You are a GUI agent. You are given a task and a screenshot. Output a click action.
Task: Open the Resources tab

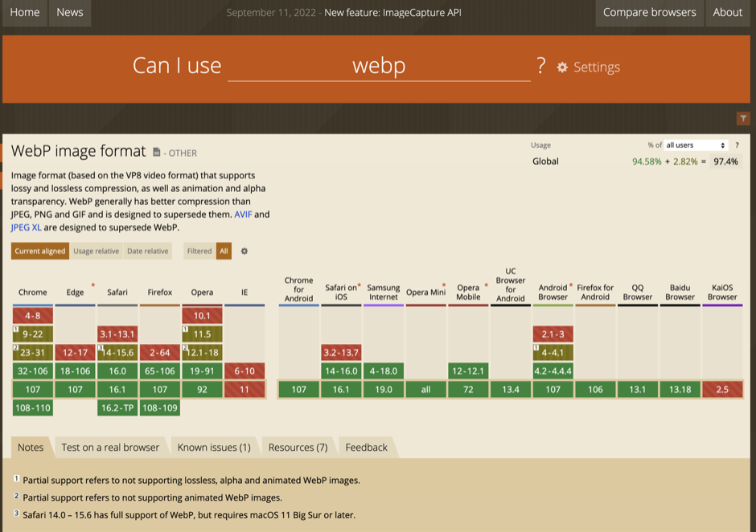pos(298,447)
